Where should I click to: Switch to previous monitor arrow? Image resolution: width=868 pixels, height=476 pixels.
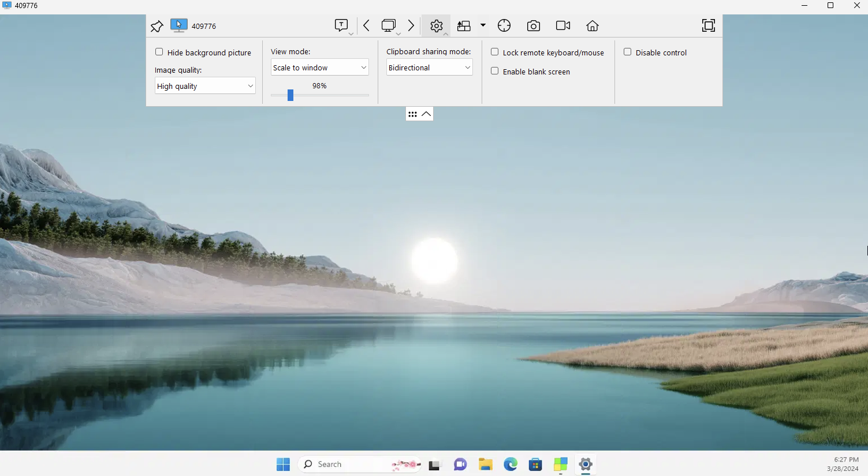pos(366,25)
